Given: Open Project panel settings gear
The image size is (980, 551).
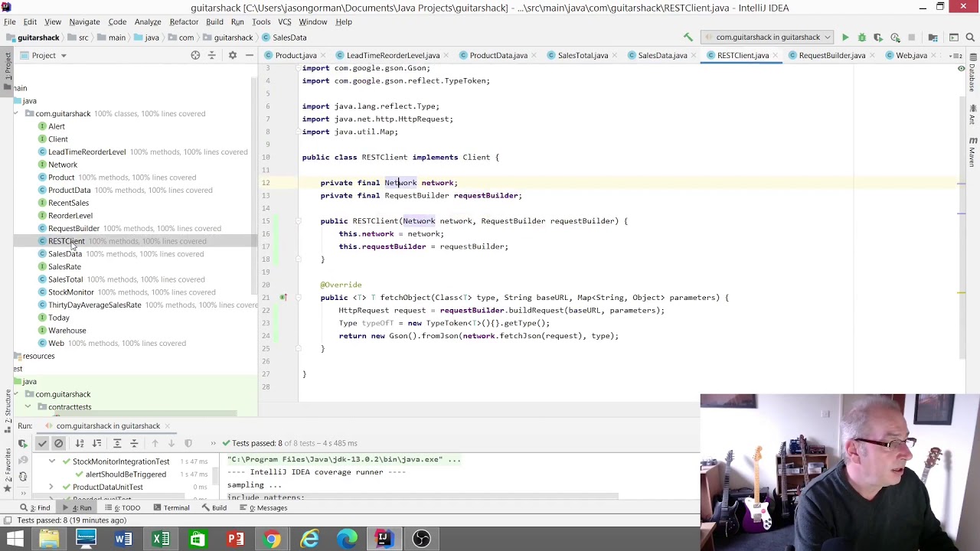Looking at the screenshot, I should (233, 55).
